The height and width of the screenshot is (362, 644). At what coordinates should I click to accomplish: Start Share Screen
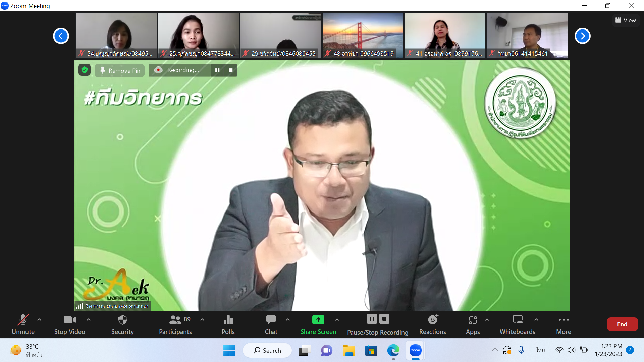click(318, 324)
